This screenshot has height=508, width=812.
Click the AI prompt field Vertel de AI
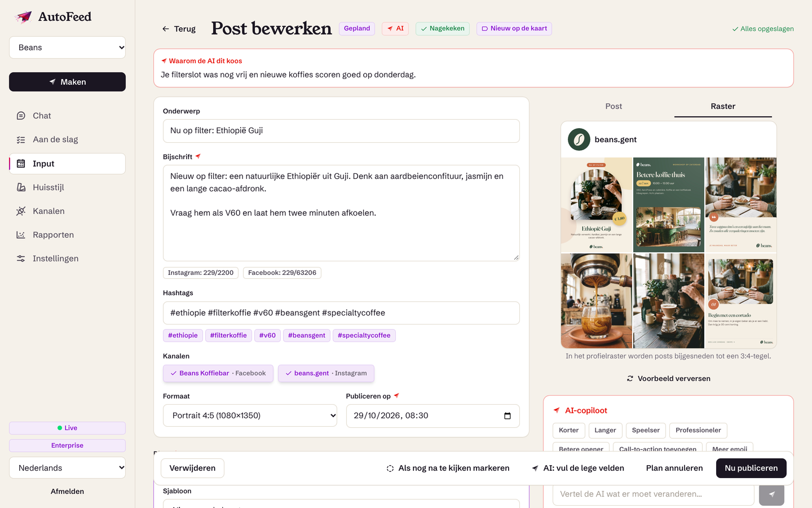654,494
